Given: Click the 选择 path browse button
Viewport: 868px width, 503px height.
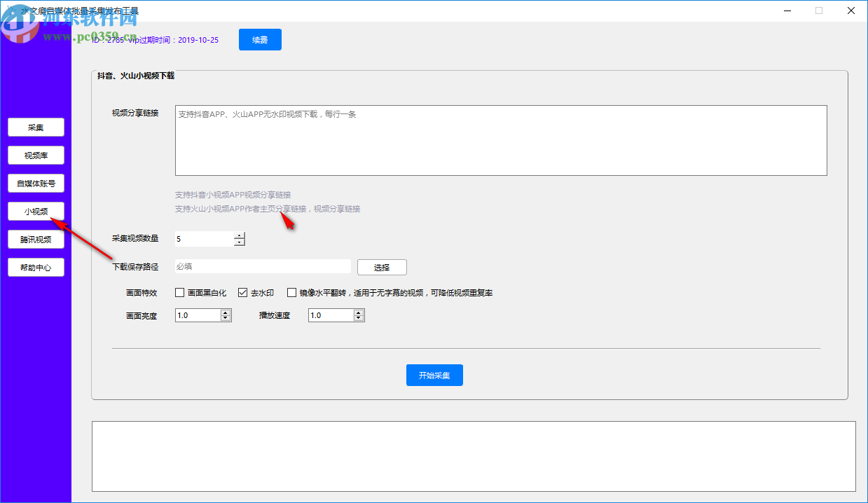Looking at the screenshot, I should tap(382, 267).
